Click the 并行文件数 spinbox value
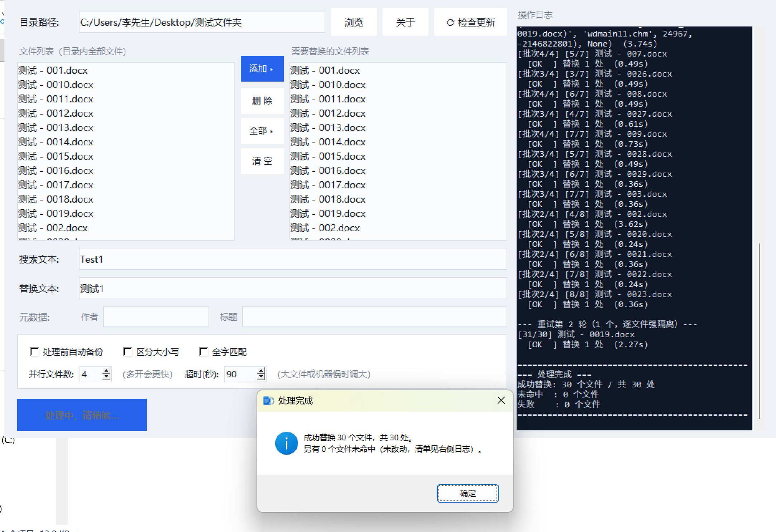Screen dimensions: 776x532 coord(91,374)
